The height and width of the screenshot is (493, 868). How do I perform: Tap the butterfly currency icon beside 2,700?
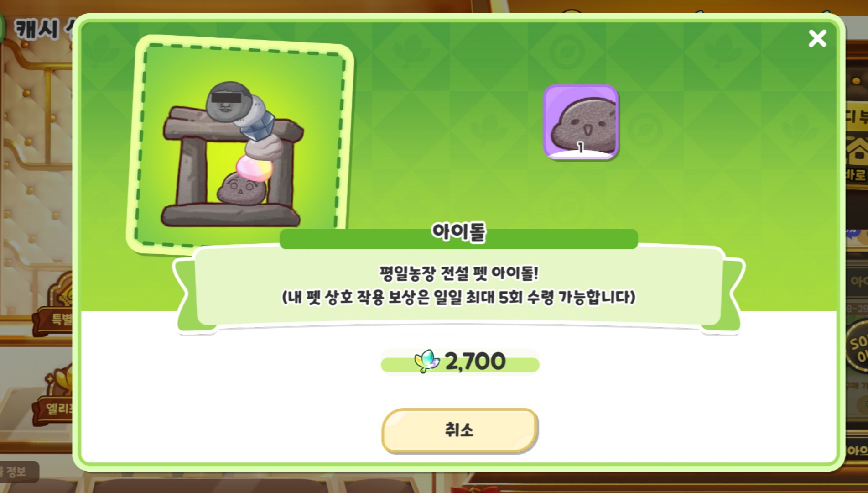pyautogui.click(x=427, y=362)
